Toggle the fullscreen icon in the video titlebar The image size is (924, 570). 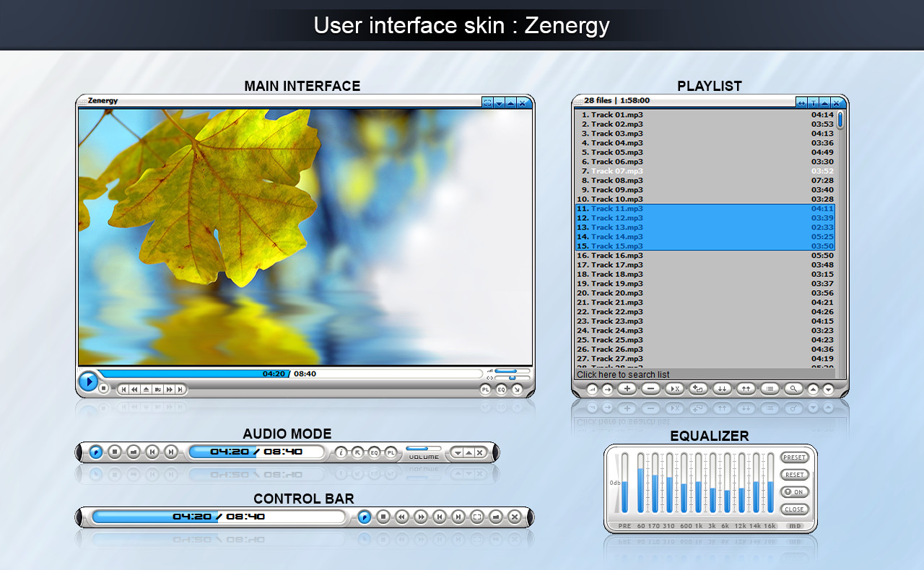pos(488,102)
